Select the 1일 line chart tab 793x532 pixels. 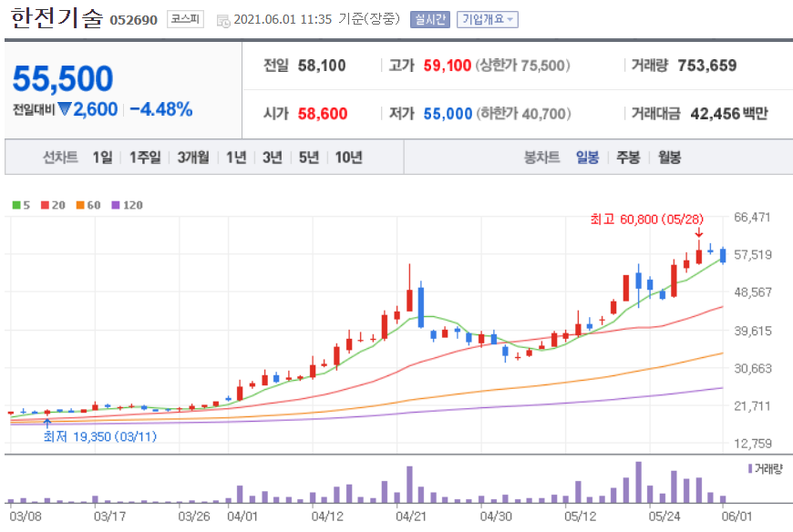coord(102,157)
